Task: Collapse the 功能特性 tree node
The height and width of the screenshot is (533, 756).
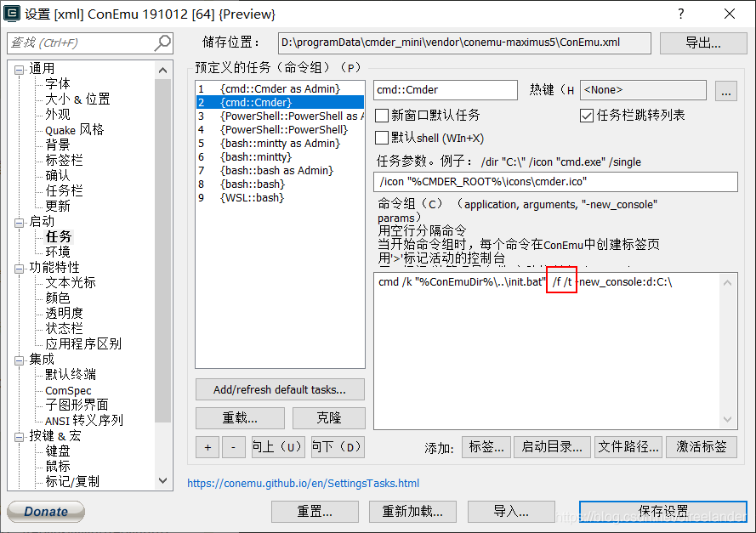Action: (19, 269)
